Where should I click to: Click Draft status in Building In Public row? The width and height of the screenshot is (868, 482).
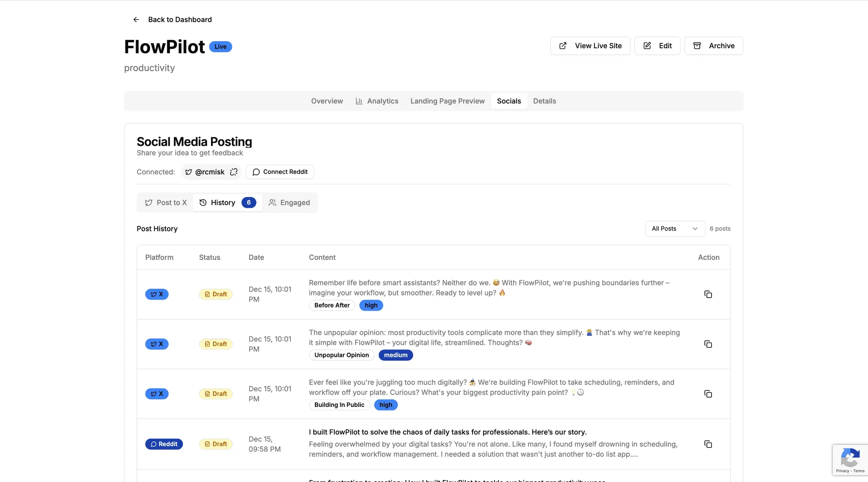coord(216,394)
